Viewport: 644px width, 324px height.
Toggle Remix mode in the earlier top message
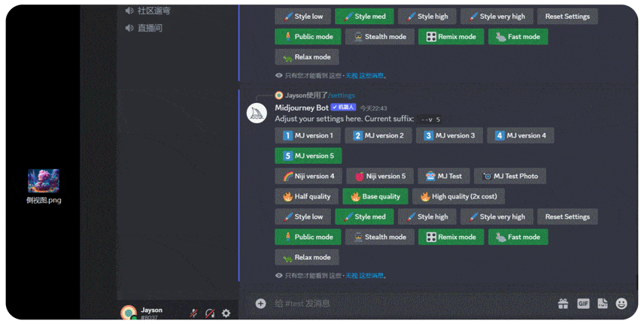click(x=451, y=37)
